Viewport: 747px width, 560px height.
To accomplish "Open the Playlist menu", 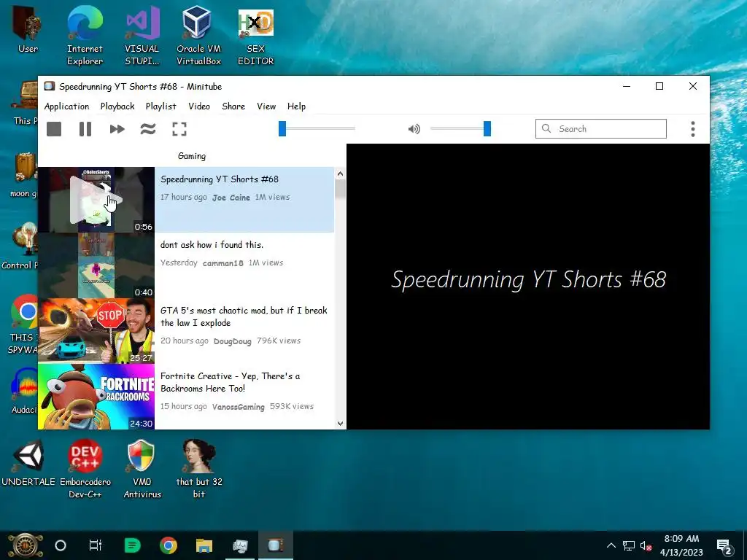I will coord(161,106).
